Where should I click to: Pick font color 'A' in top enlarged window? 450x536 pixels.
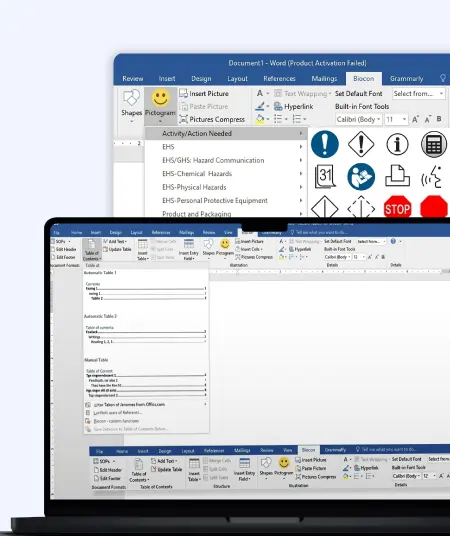pyautogui.click(x=262, y=93)
